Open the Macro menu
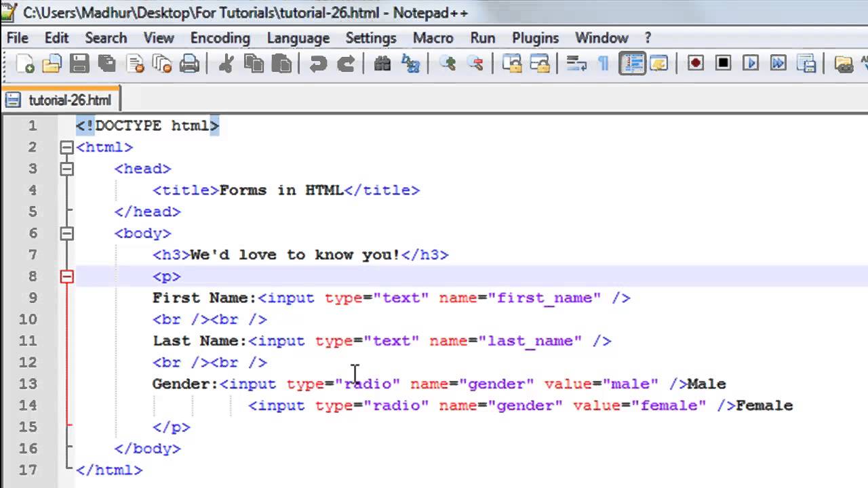The image size is (868, 488). (433, 38)
